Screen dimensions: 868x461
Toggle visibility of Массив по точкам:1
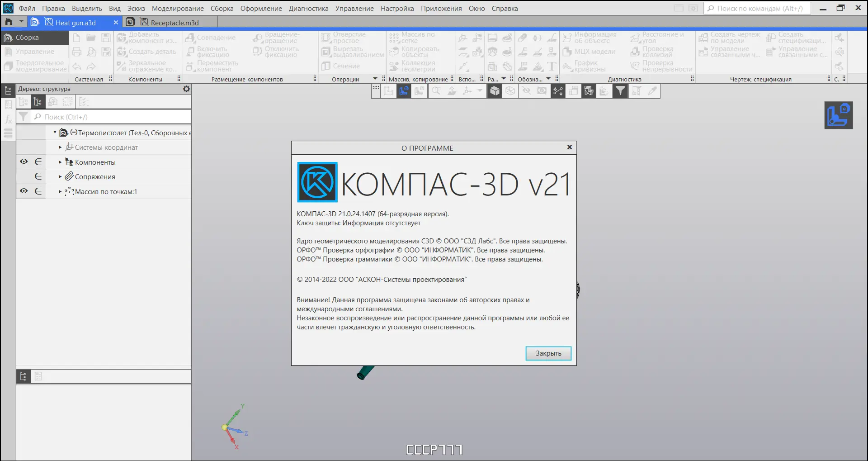[x=24, y=191]
